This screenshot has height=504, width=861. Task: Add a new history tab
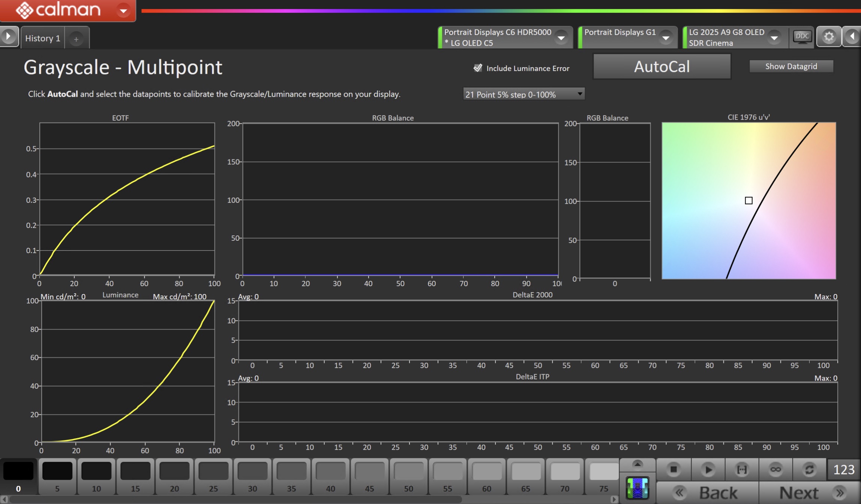pyautogui.click(x=76, y=39)
